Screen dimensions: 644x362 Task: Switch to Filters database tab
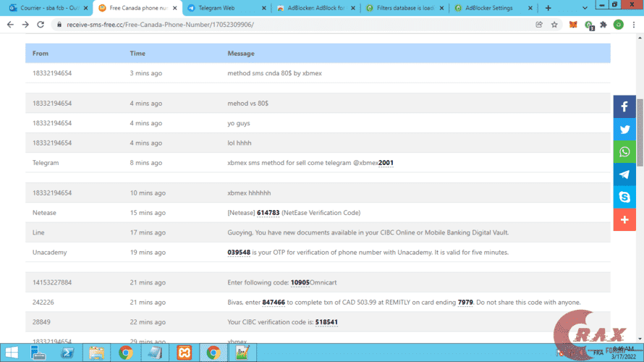coord(405,8)
